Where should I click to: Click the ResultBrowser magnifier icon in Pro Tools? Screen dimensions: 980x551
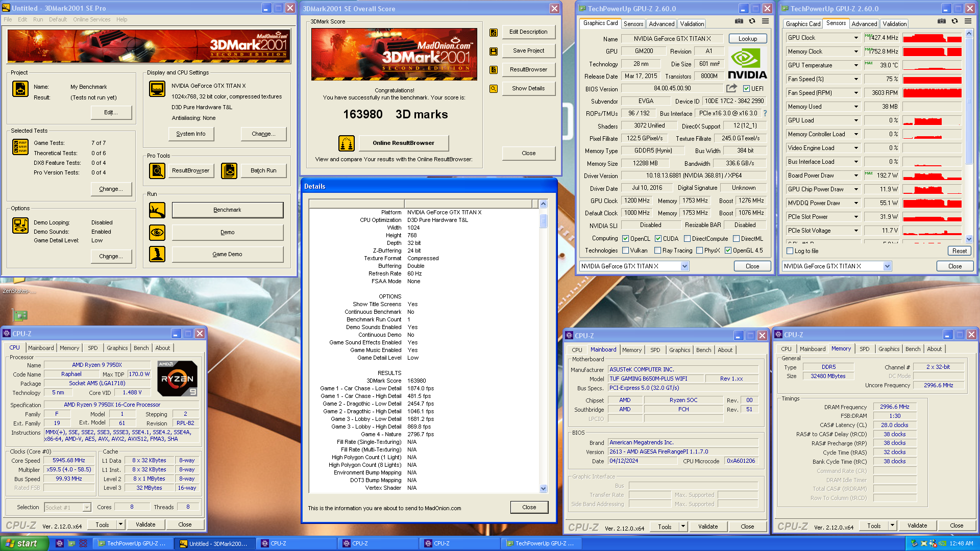[x=157, y=170]
